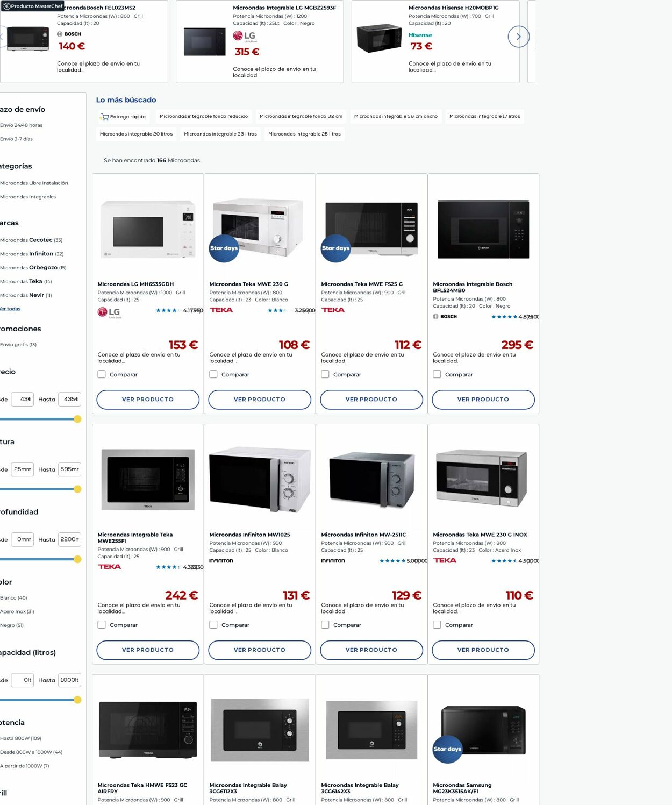Filter by Microondas Libre Instalación
This screenshot has height=805, width=672.
(x=34, y=183)
